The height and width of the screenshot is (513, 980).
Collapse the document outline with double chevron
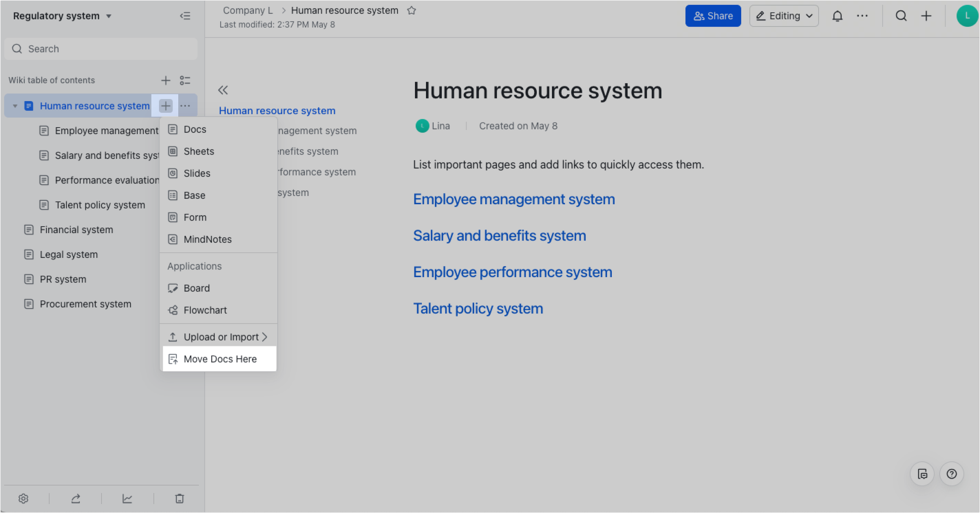click(x=223, y=90)
